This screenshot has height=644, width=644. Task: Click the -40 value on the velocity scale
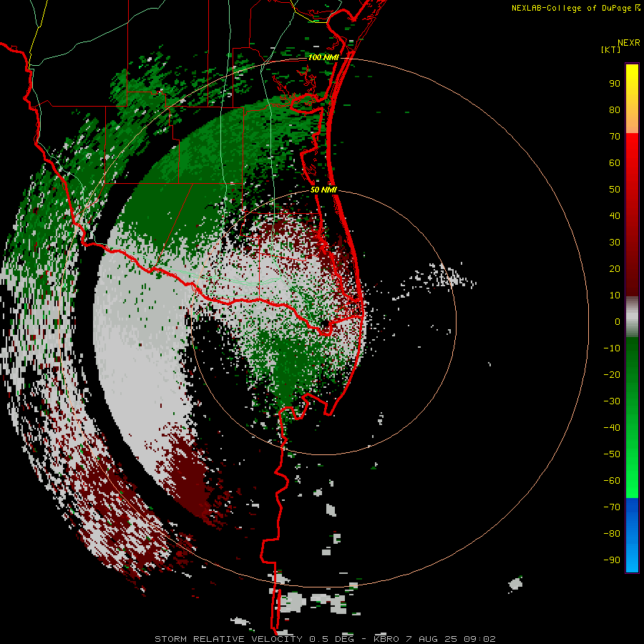pyautogui.click(x=612, y=428)
